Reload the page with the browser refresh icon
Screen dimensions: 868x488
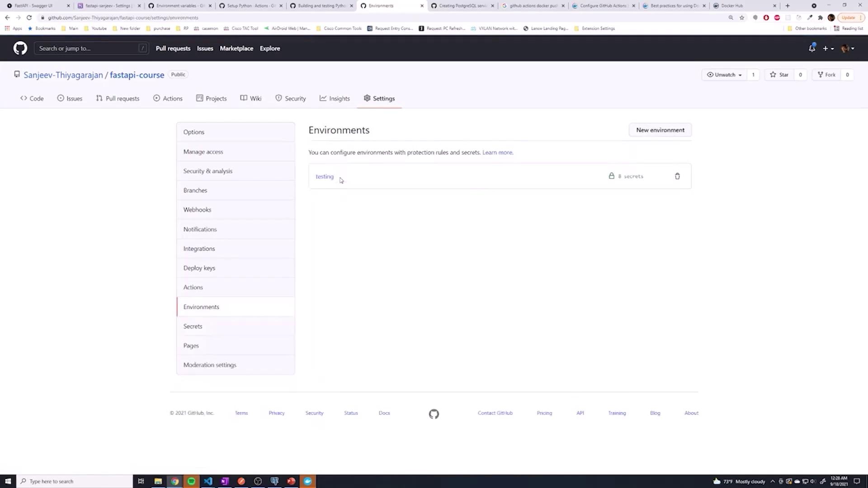click(x=29, y=18)
